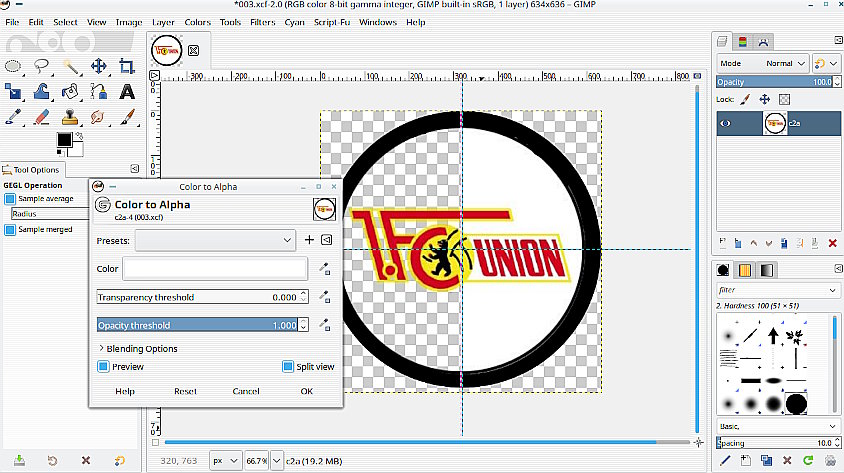Duplicate the current layer
Image resolution: width=844 pixels, height=473 pixels.
(x=784, y=243)
